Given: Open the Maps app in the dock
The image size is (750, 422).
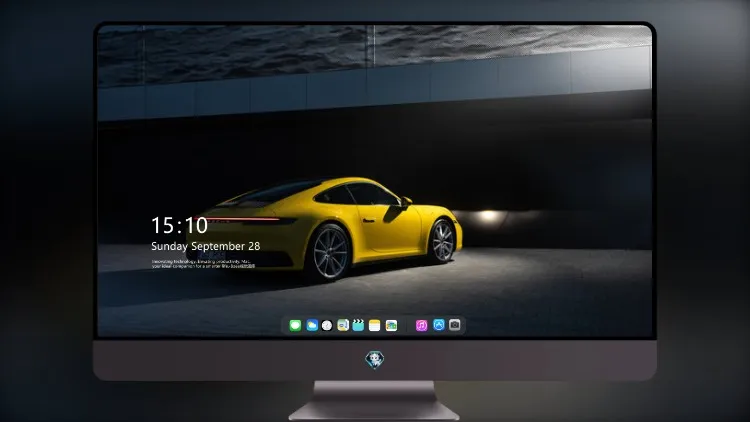Looking at the screenshot, I should pos(343,325).
